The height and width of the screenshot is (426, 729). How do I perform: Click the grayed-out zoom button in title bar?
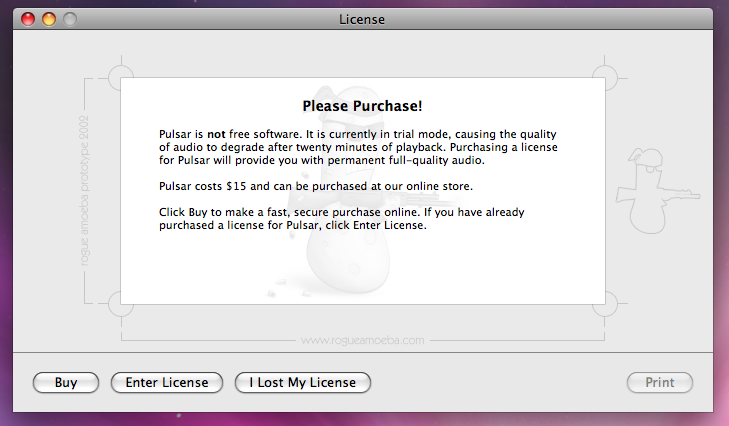pyautogui.click(x=70, y=19)
